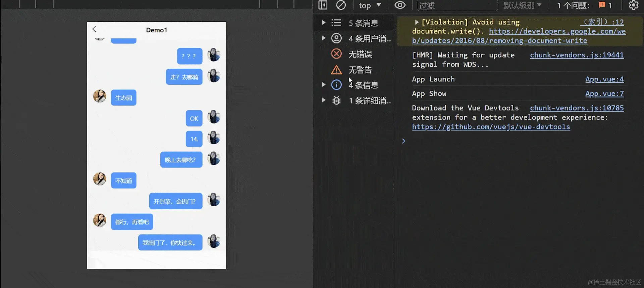Viewport: 644px width, 288px height.
Task: Click avatar next to 开封菜，金拱门? message
Action: 214,200
